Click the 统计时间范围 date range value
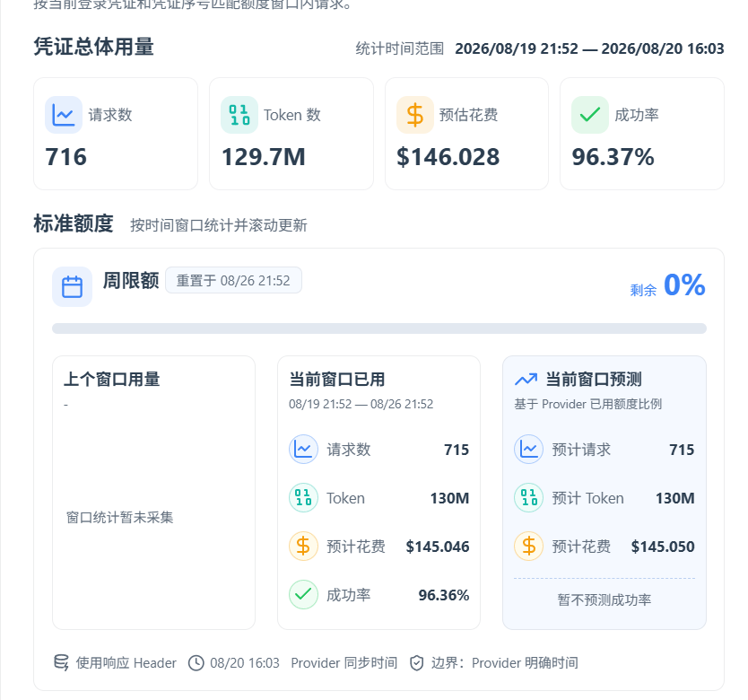The height and width of the screenshot is (700, 748). point(589,48)
